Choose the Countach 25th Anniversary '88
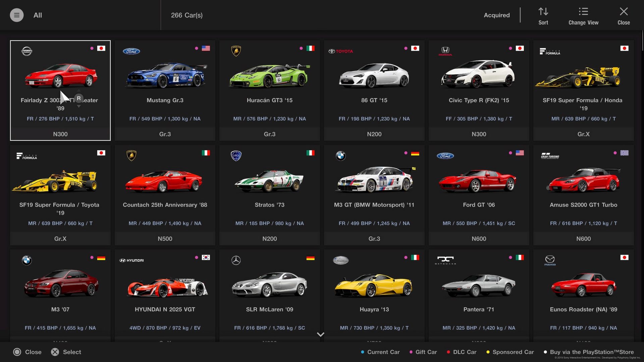This screenshot has height=362, width=644. pos(164,181)
